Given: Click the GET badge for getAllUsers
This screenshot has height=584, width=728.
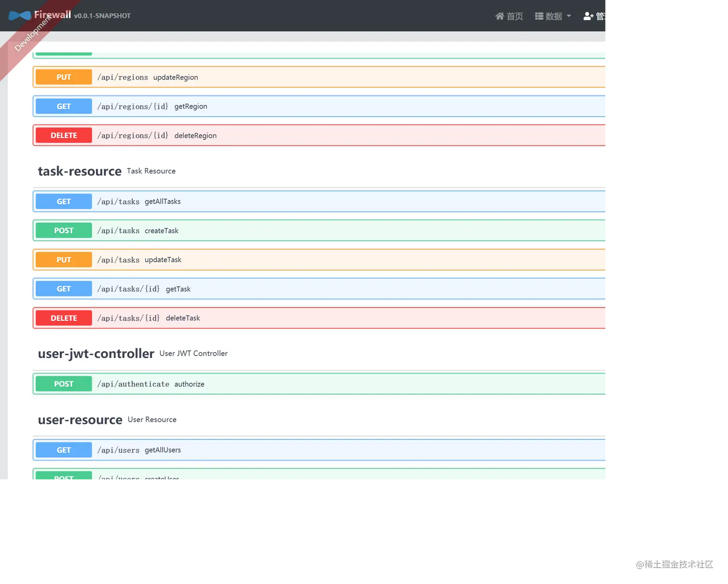Looking at the screenshot, I should click(64, 450).
